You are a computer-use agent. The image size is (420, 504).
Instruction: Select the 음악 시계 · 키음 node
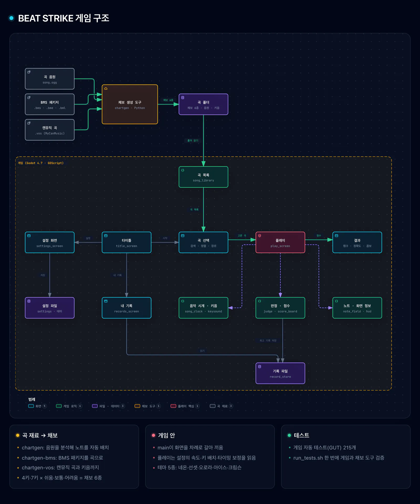pos(203,308)
